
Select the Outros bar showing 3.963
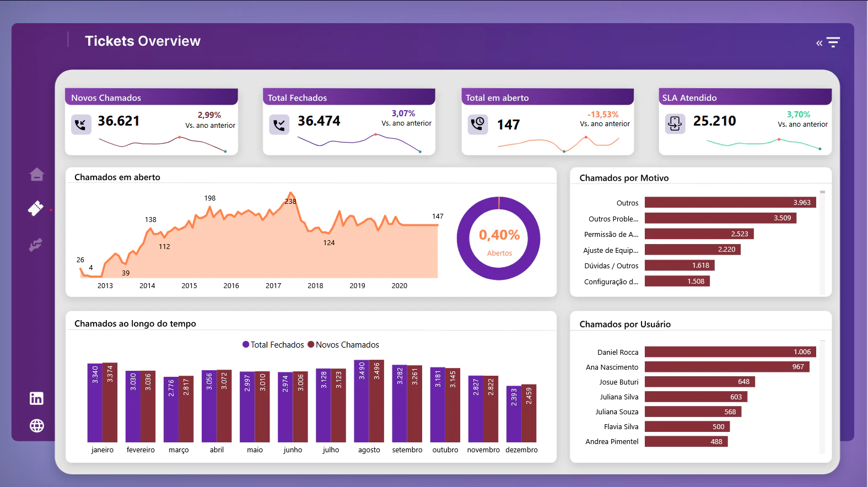(730, 202)
